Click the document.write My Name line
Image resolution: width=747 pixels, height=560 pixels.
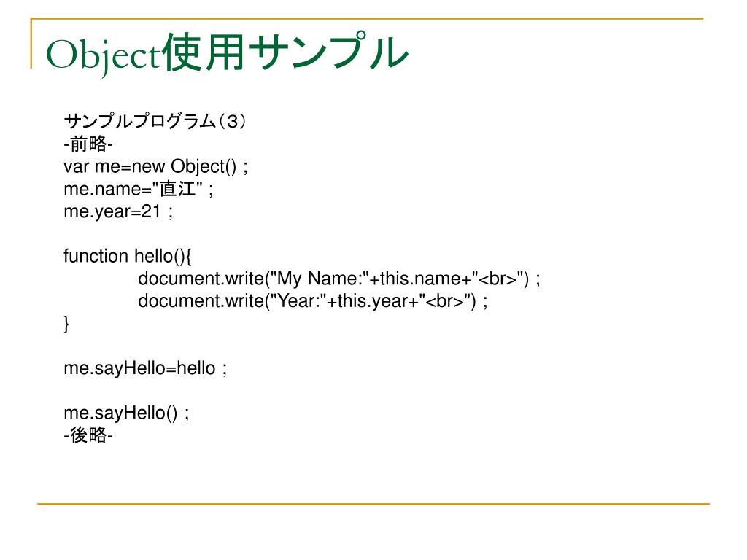339,279
